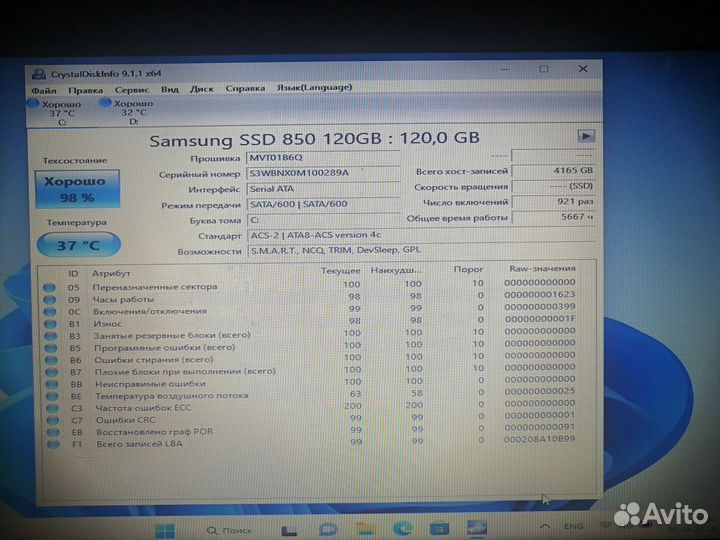The height and width of the screenshot is (540, 720).
Task: Click the Прошивка field MVT01B6Q
Action: [323, 158]
